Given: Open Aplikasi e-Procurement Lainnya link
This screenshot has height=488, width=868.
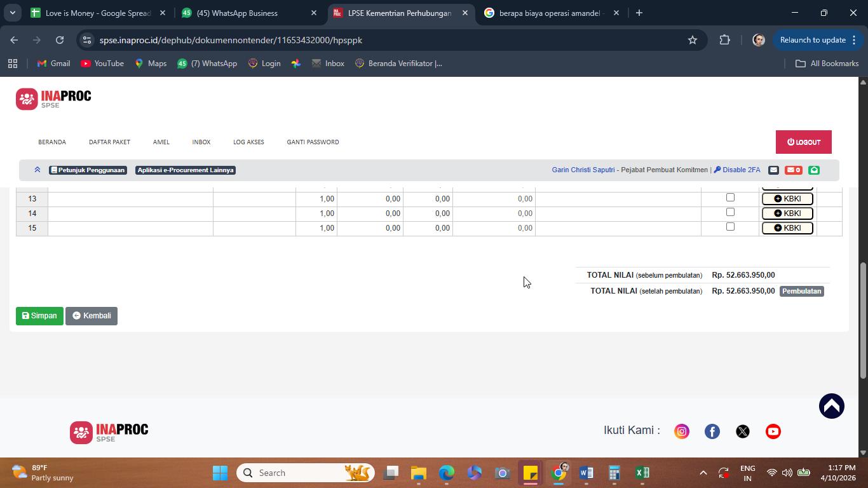Looking at the screenshot, I should [186, 170].
